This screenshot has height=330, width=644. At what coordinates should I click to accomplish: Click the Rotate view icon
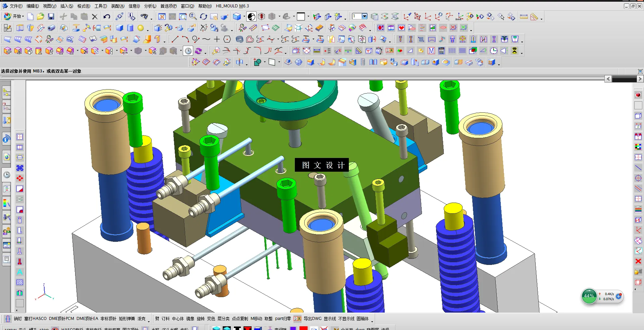[204, 16]
